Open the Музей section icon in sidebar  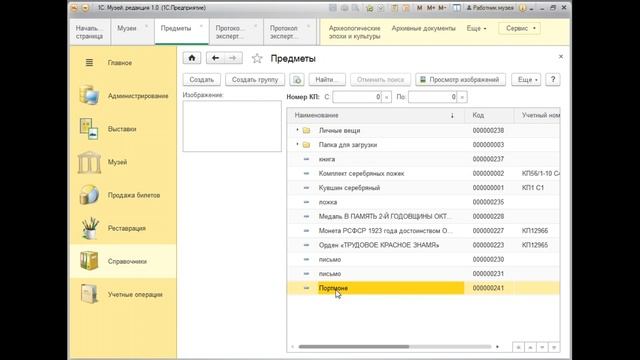click(x=89, y=162)
